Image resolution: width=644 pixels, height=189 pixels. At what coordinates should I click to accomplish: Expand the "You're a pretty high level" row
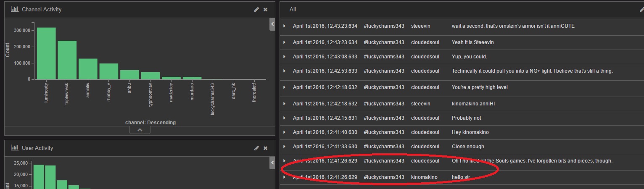click(x=285, y=87)
